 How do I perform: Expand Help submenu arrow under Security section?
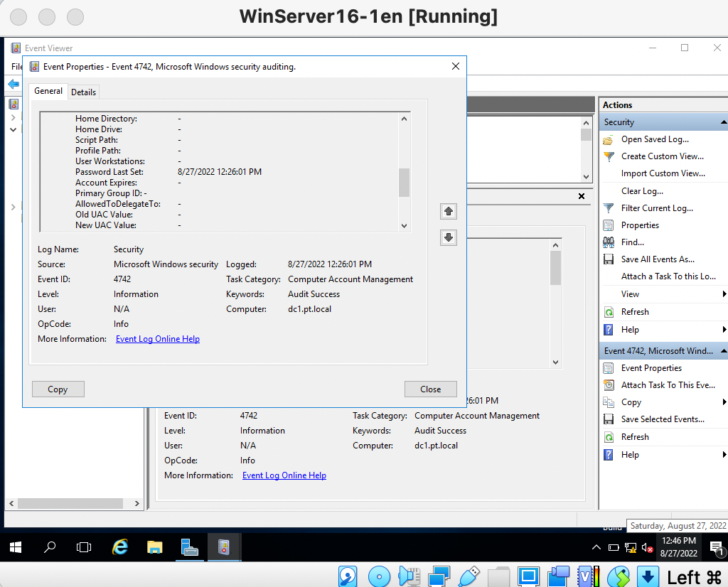tap(724, 330)
